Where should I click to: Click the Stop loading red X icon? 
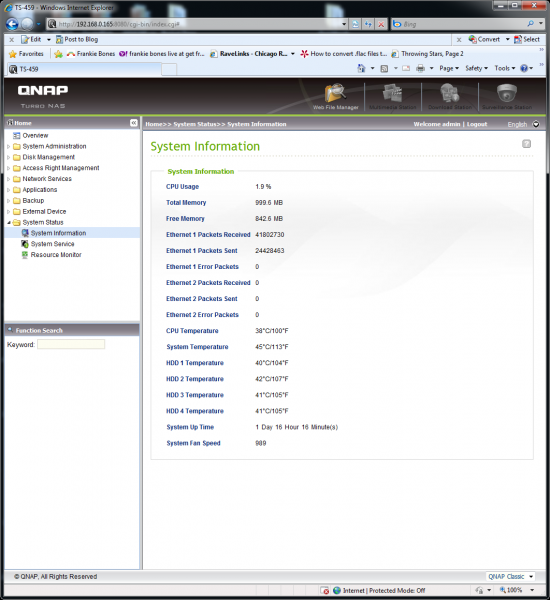coord(381,24)
